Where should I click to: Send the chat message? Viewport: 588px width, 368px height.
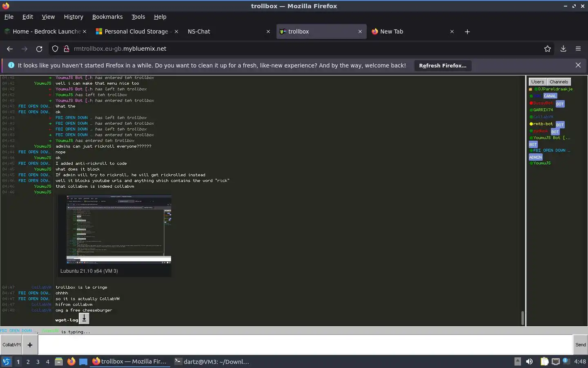(581, 345)
